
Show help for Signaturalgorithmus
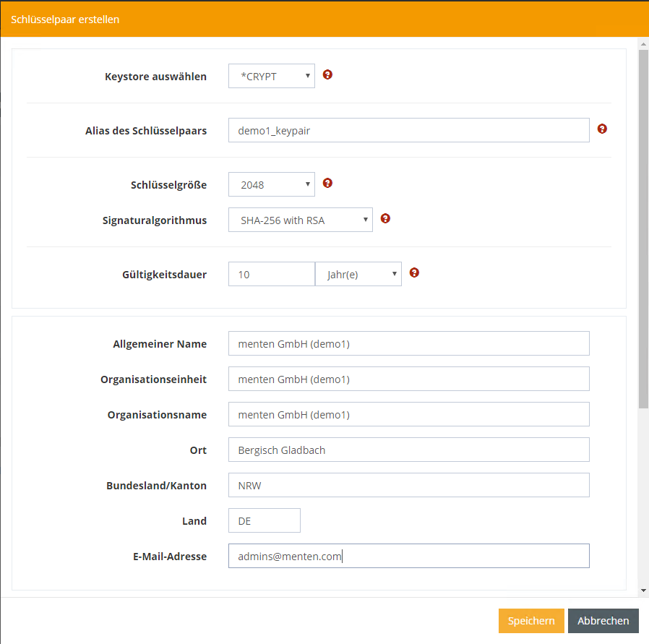point(385,218)
